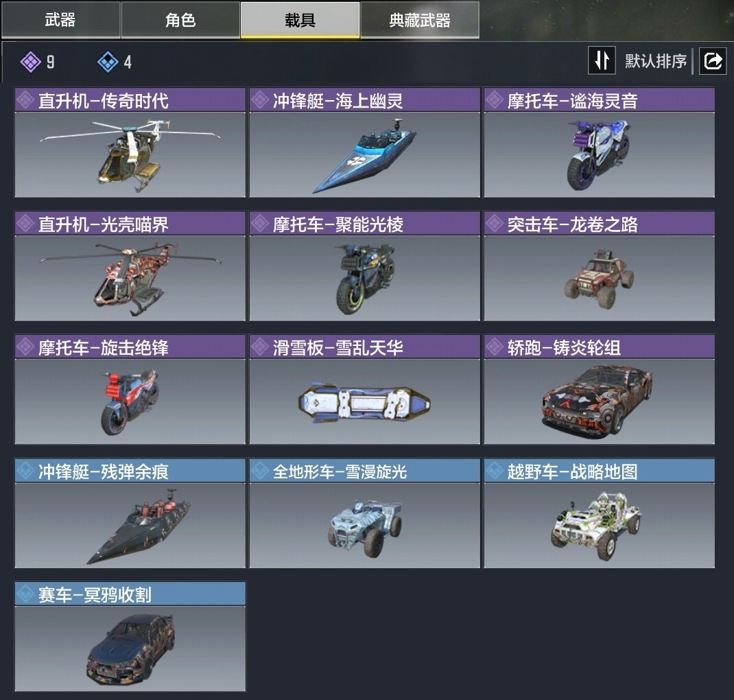Click rarity diamond icon on 直升机-传奇时代 header
This screenshot has width=734, height=700.
[x=25, y=100]
